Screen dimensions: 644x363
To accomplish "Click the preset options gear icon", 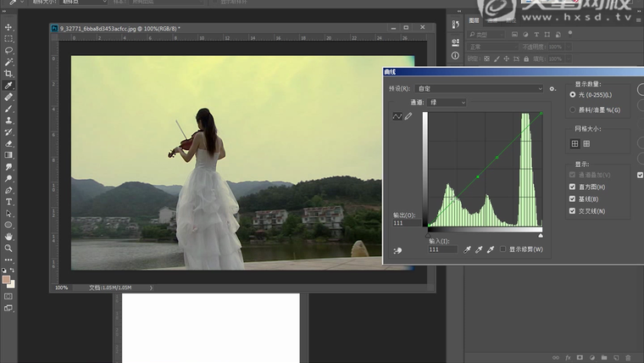I will tap(552, 88).
